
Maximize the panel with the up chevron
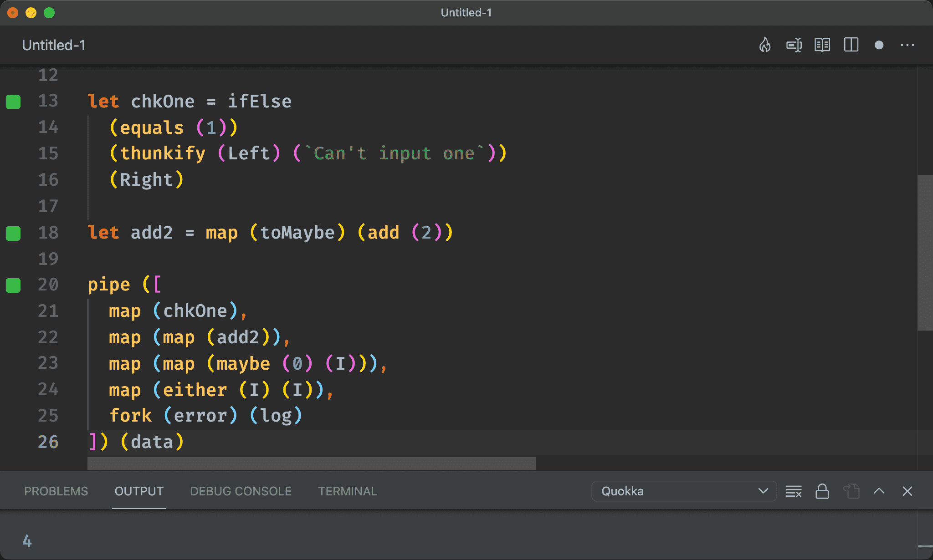pyautogui.click(x=879, y=491)
